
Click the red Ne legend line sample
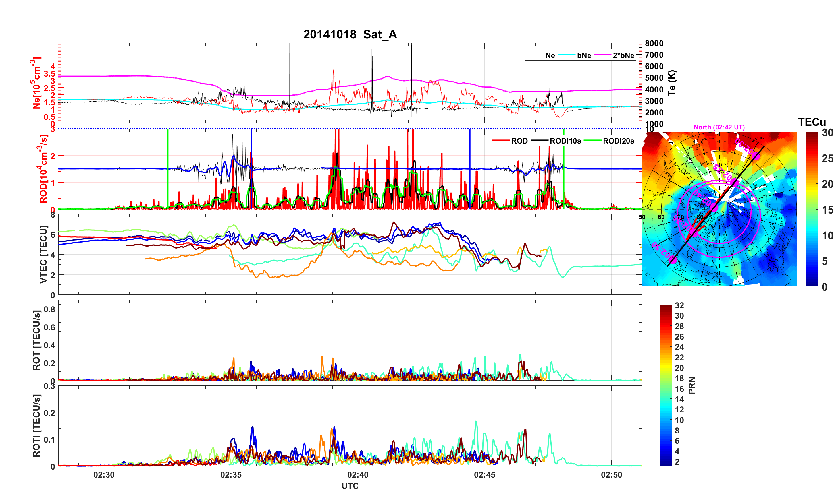[x=535, y=55]
